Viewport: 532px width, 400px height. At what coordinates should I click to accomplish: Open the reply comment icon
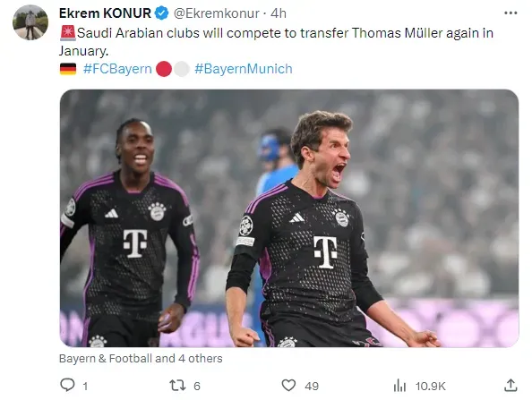[x=67, y=385]
